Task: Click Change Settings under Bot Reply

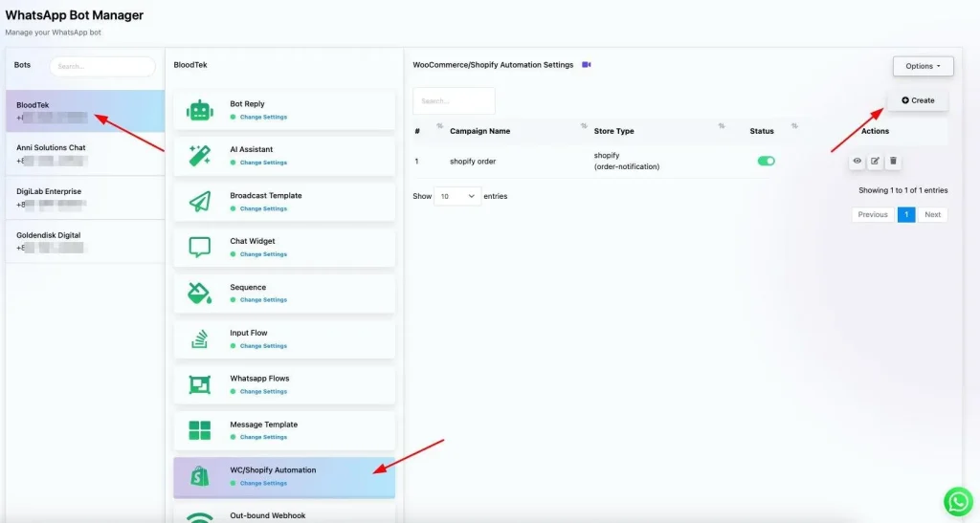Action: pyautogui.click(x=263, y=117)
